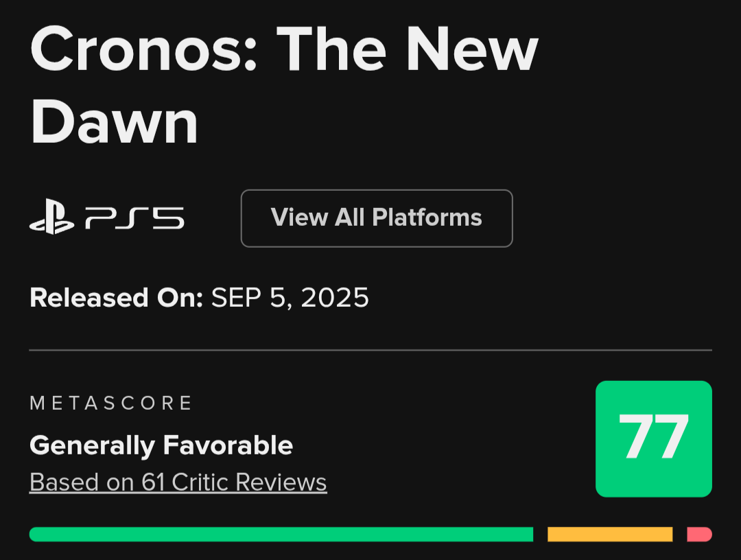Open the View All Platforms button
Viewport: 741px width, 560px height.
coord(376,218)
